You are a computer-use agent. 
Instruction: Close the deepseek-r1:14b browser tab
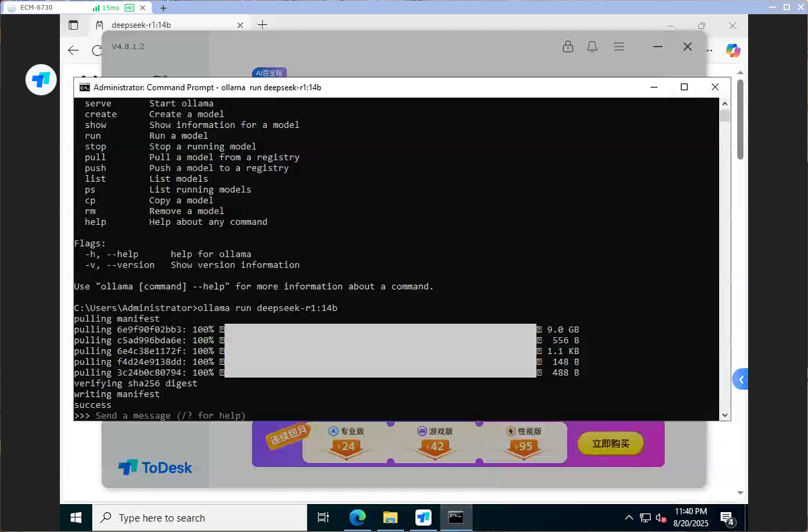[x=240, y=25]
